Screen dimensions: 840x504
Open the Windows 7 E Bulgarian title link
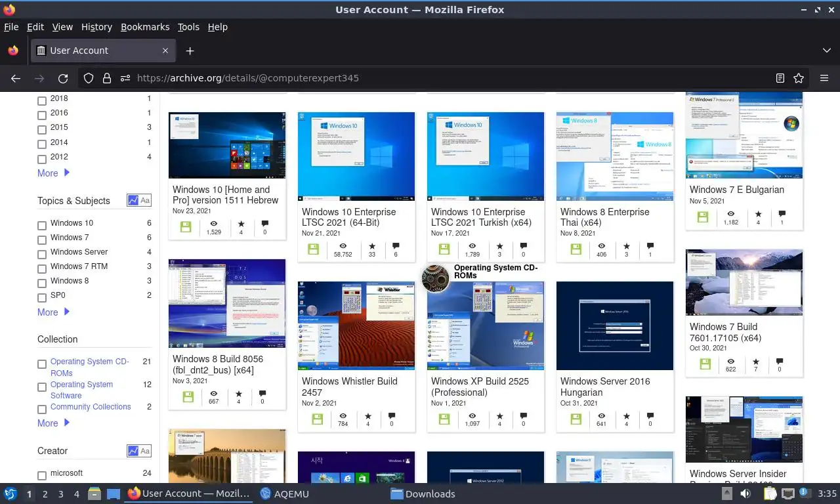point(737,190)
